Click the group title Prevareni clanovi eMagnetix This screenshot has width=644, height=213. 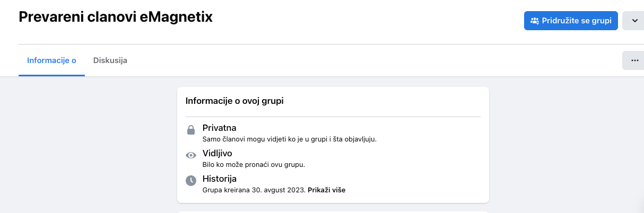(116, 17)
